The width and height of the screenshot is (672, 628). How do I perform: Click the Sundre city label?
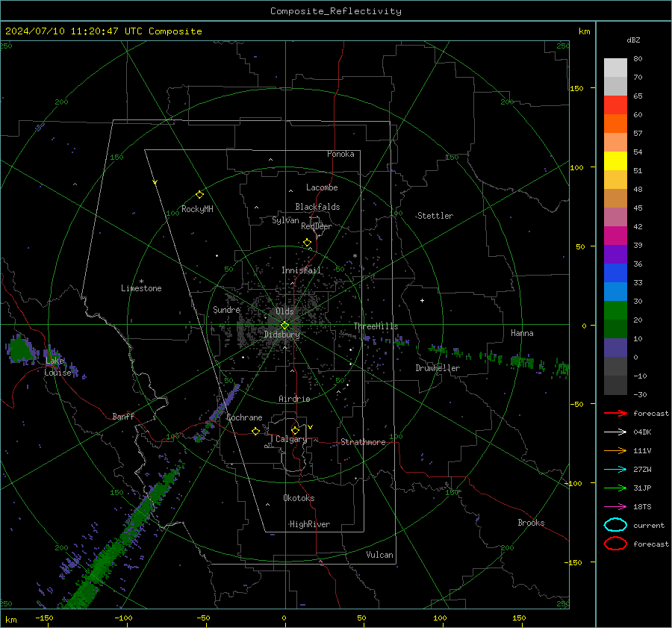click(226, 309)
